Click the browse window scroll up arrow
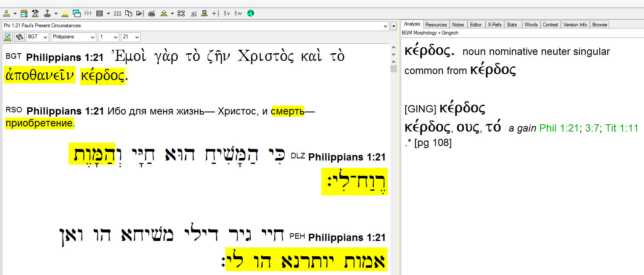The height and width of the screenshot is (275, 644). (393, 48)
